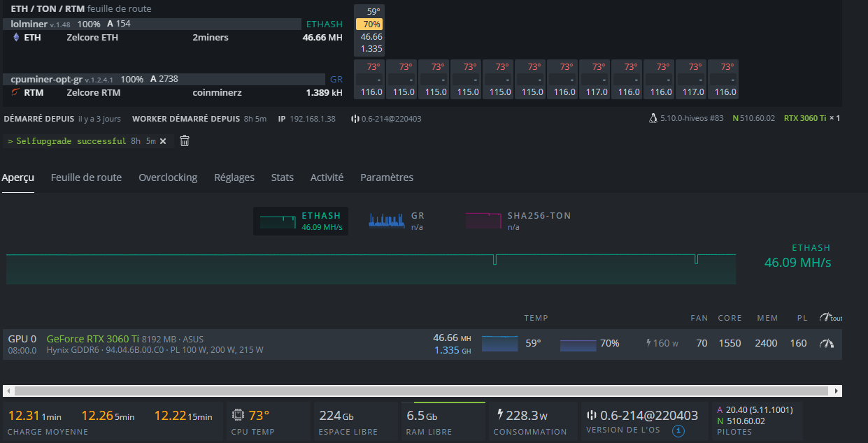Switch to the Feuille de route tab

click(86, 177)
